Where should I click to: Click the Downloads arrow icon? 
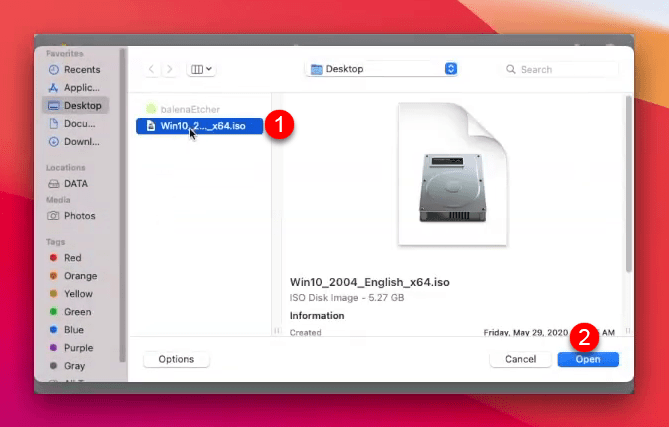point(54,142)
